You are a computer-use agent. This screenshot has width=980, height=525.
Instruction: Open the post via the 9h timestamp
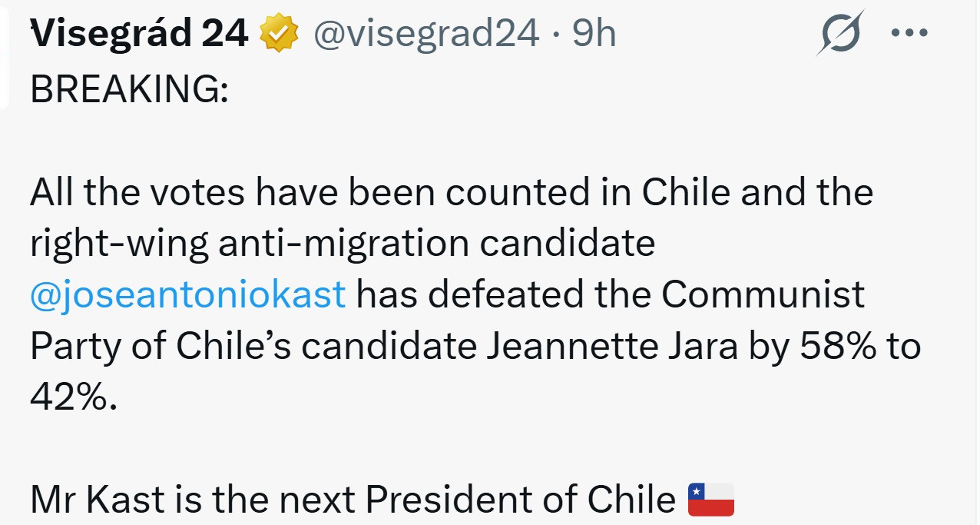tap(594, 34)
